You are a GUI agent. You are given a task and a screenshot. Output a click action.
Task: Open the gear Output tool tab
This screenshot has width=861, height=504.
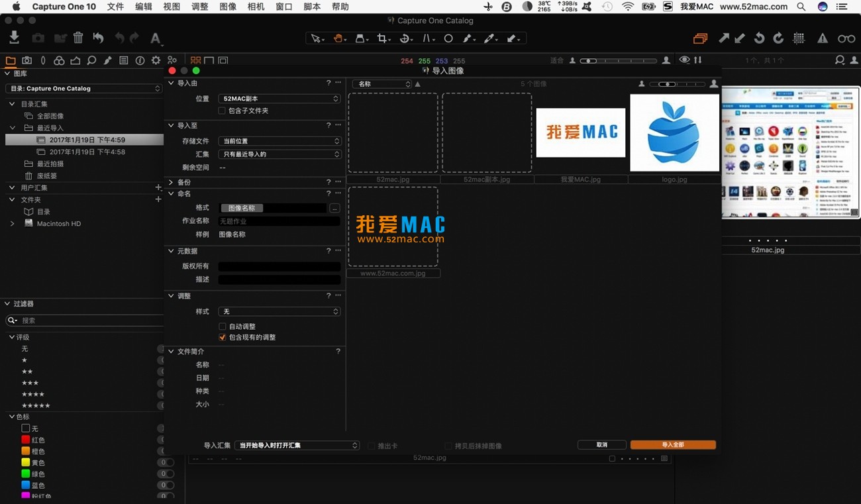tap(156, 60)
